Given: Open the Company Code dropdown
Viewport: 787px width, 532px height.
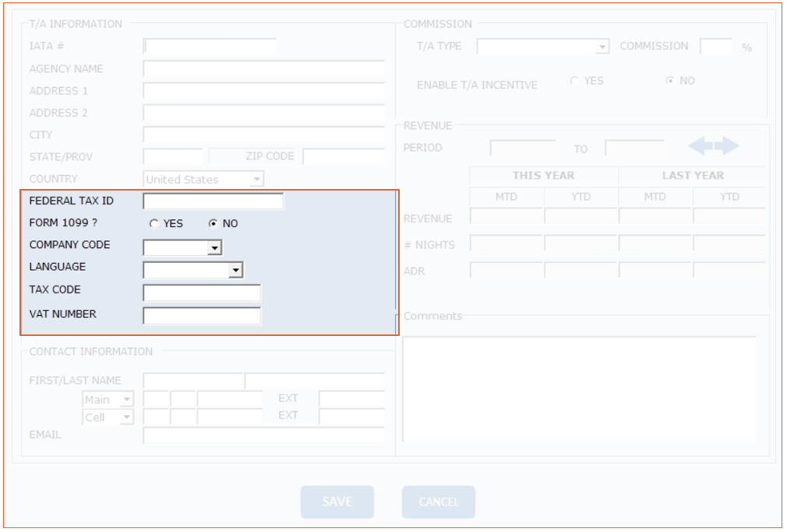Looking at the screenshot, I should click(x=215, y=248).
